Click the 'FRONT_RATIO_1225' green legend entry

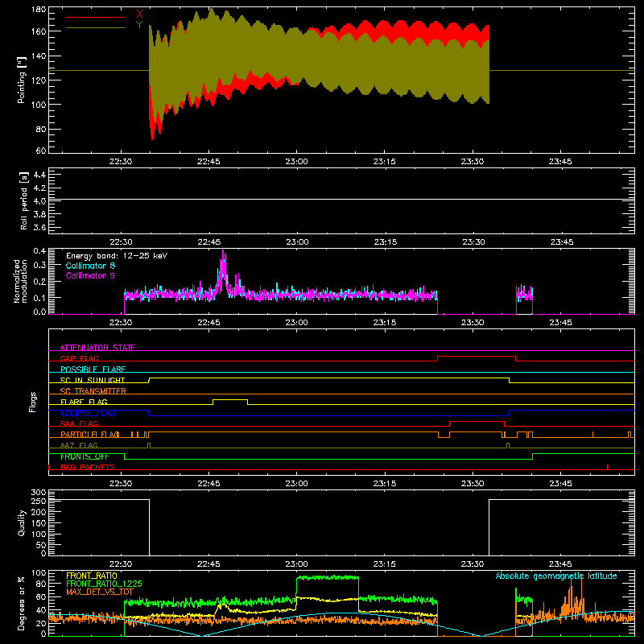pos(104,584)
